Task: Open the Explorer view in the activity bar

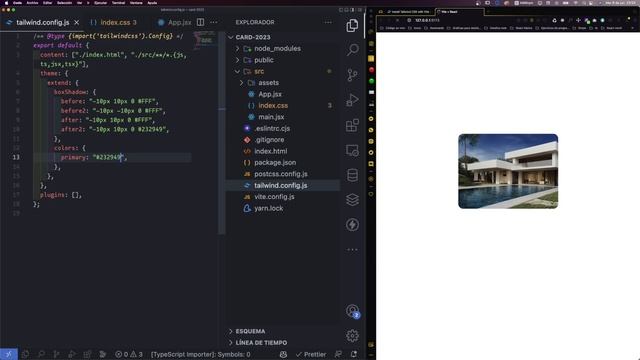Action: coord(352,25)
